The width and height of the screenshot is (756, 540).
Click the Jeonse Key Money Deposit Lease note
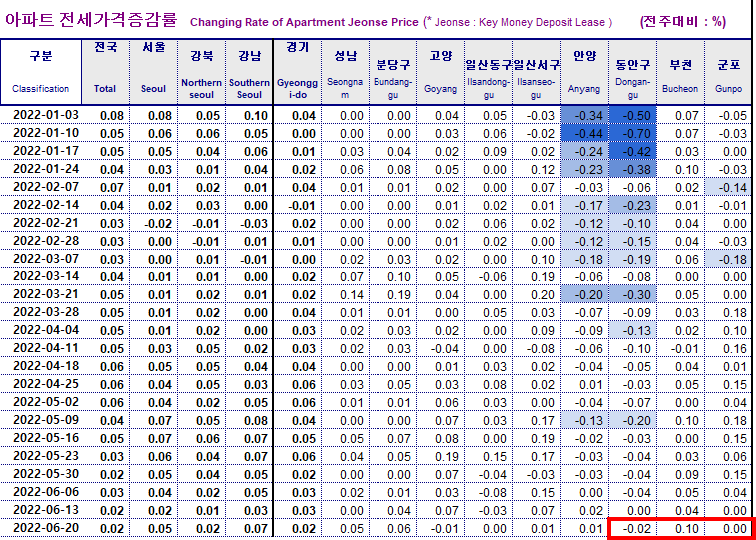tap(518, 22)
